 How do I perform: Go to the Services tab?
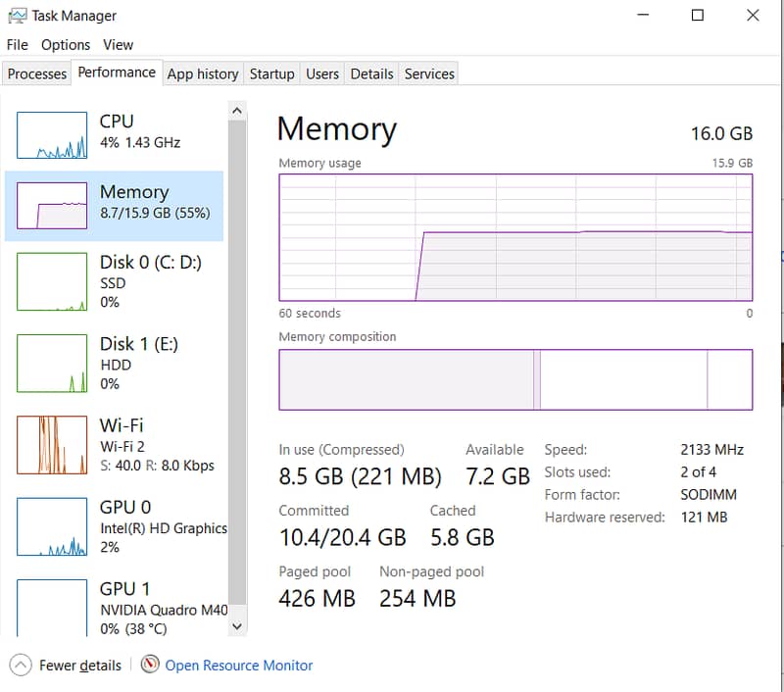click(x=429, y=74)
